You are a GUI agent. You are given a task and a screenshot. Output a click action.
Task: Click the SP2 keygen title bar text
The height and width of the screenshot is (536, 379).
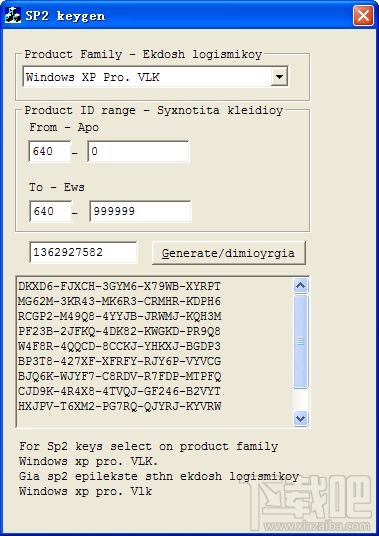click(x=65, y=16)
